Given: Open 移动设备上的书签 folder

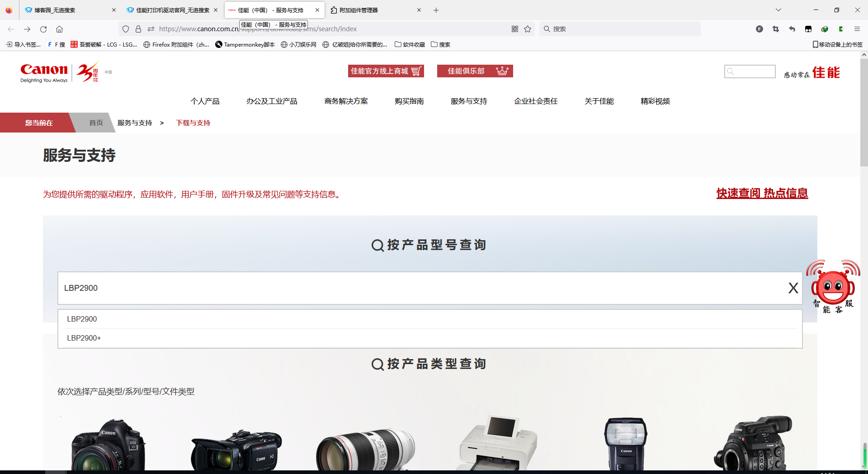Looking at the screenshot, I should click(x=838, y=44).
